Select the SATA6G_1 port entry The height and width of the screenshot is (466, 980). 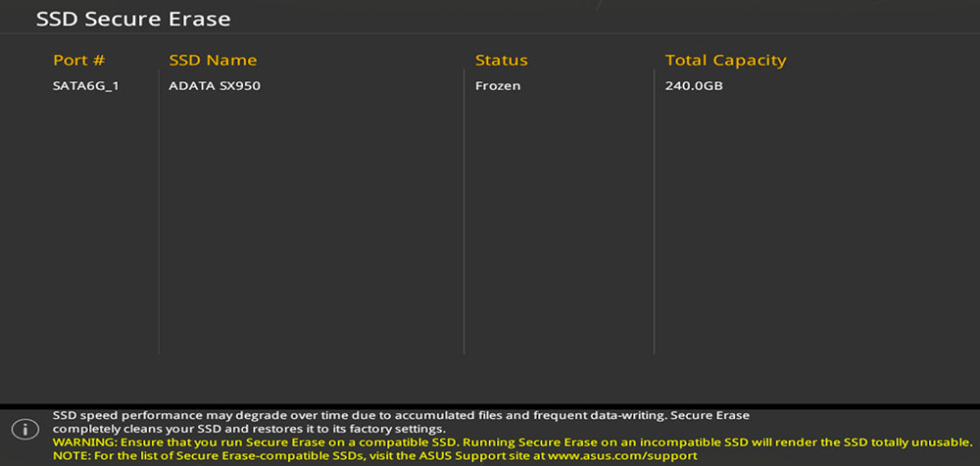pos(85,86)
